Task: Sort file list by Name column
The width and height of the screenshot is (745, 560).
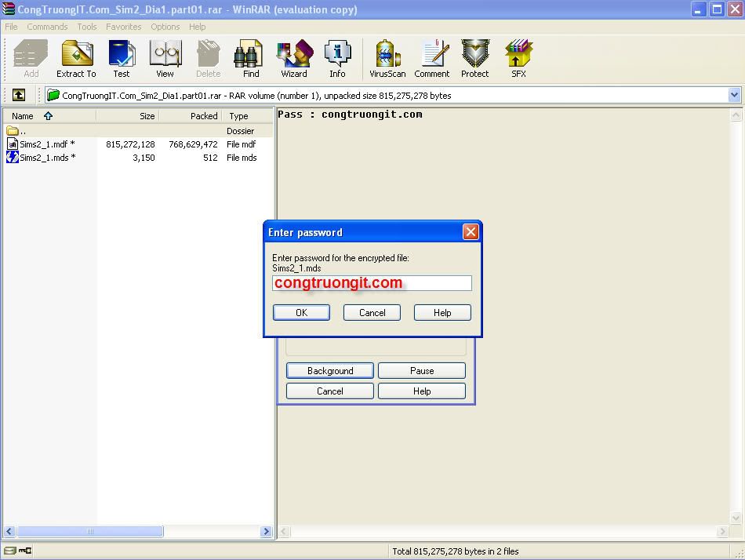Action: (23, 116)
